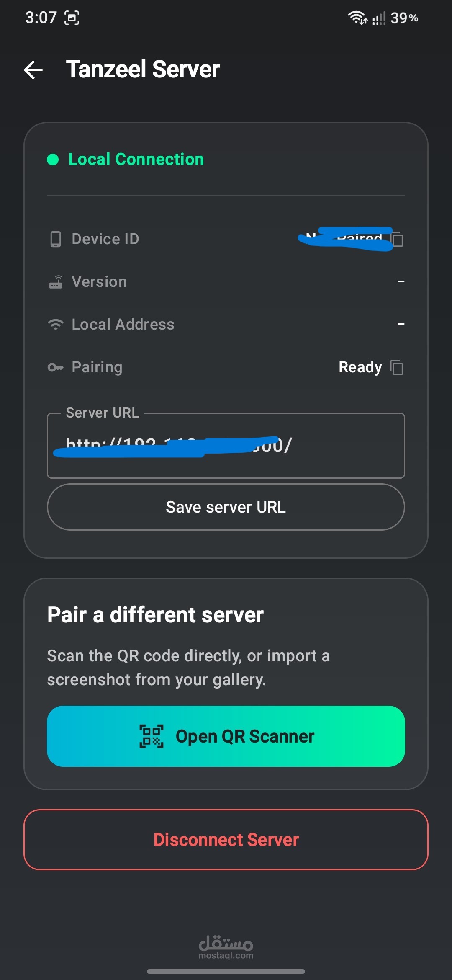Tap the Version router icon
The height and width of the screenshot is (980, 452).
click(x=56, y=282)
